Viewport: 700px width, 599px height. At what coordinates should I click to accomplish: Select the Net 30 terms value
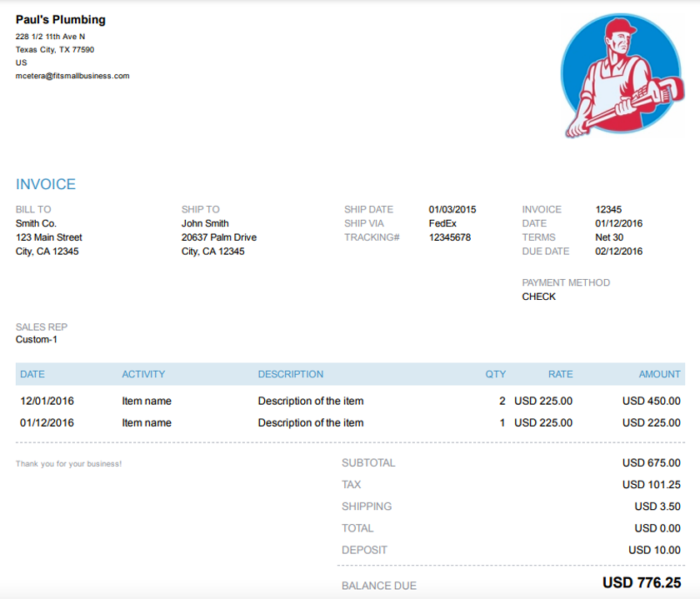609,237
